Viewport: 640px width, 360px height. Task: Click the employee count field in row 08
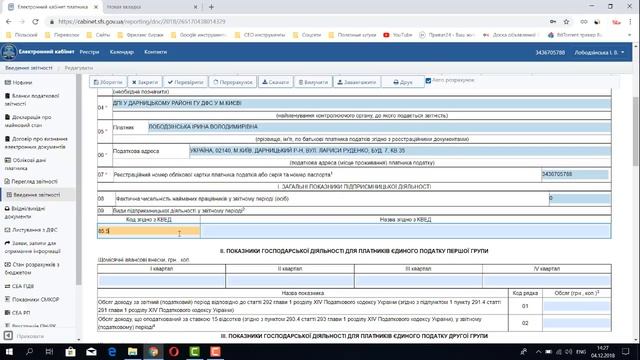pos(580,198)
